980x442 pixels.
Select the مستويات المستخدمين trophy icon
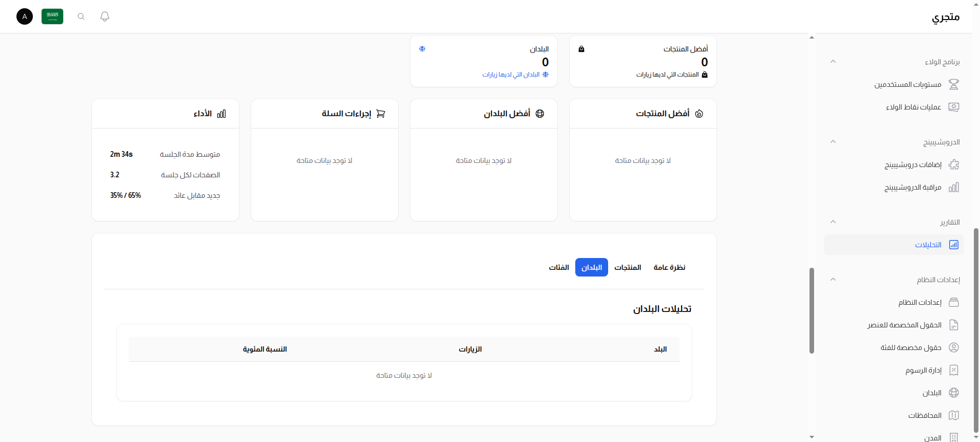(x=954, y=84)
